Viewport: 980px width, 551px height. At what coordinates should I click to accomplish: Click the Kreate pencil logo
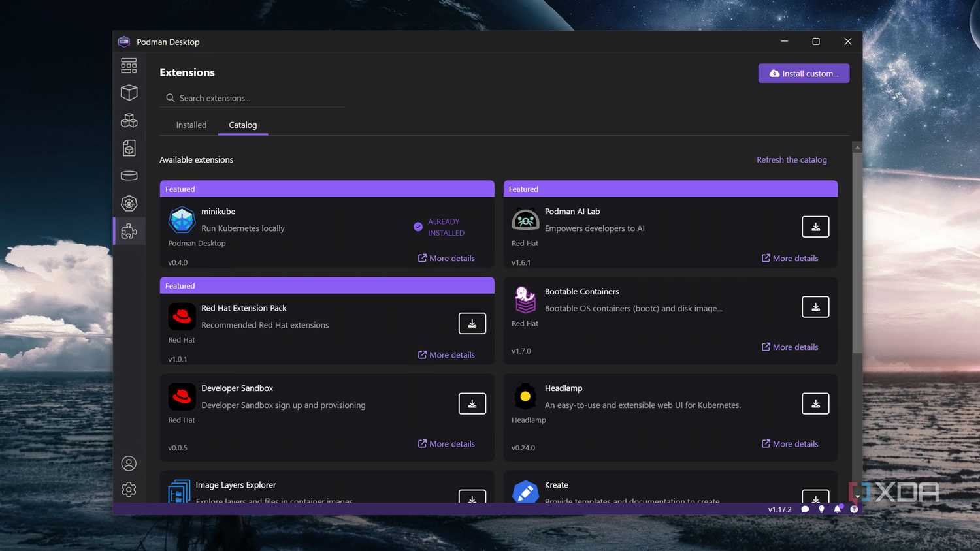tap(525, 492)
